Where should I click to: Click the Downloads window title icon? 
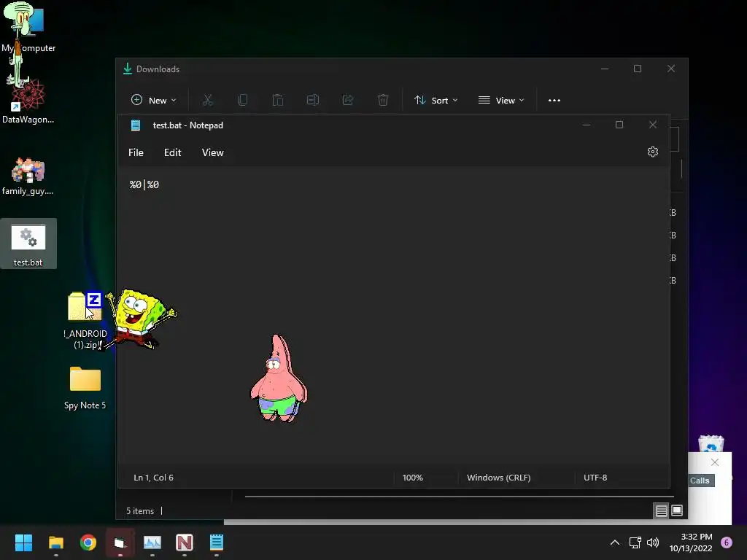(x=127, y=69)
